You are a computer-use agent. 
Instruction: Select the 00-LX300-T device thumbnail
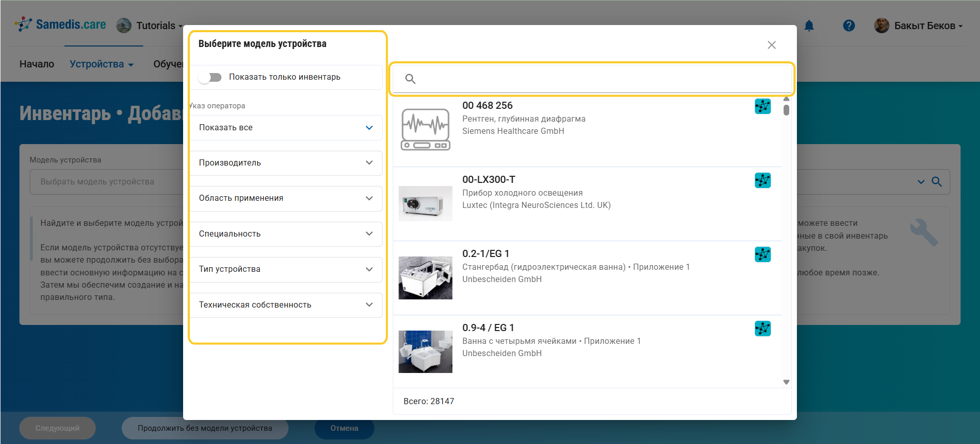(425, 203)
